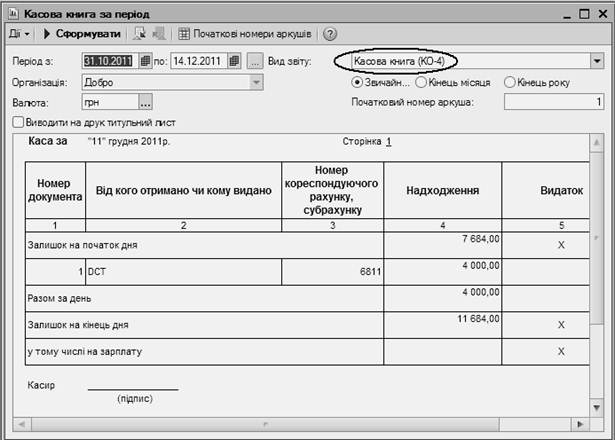The width and height of the screenshot is (615, 440).
Task: Minimize the Касова книга за період window
Action: (567, 15)
